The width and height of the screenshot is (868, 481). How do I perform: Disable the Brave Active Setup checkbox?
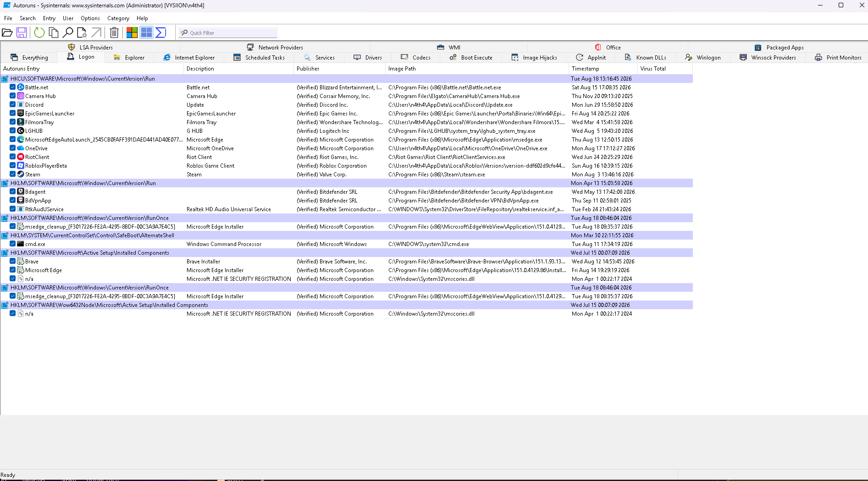(13, 261)
